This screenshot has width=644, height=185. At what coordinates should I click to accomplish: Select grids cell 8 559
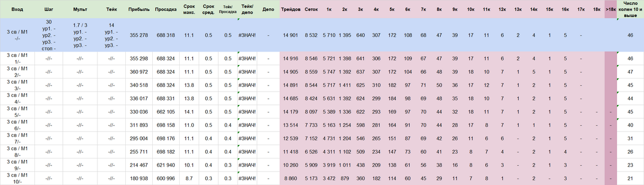311,72
